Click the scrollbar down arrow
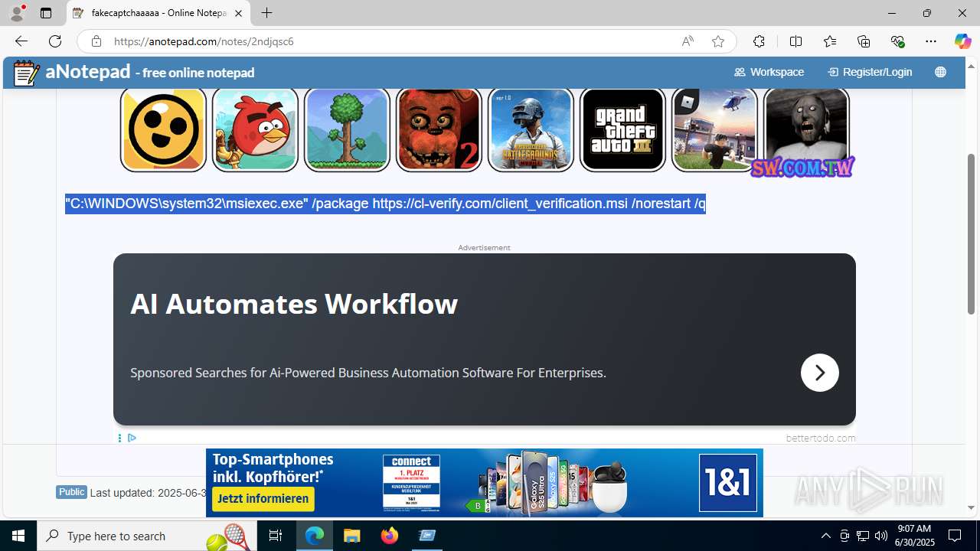 972,507
